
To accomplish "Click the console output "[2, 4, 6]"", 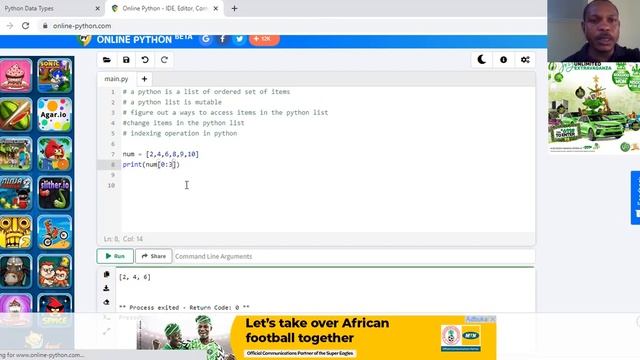I will (135, 277).
